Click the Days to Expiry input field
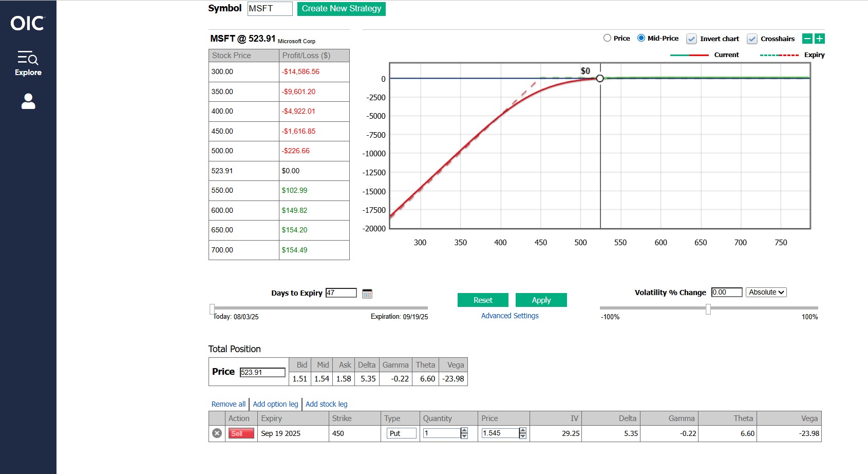 (x=341, y=293)
